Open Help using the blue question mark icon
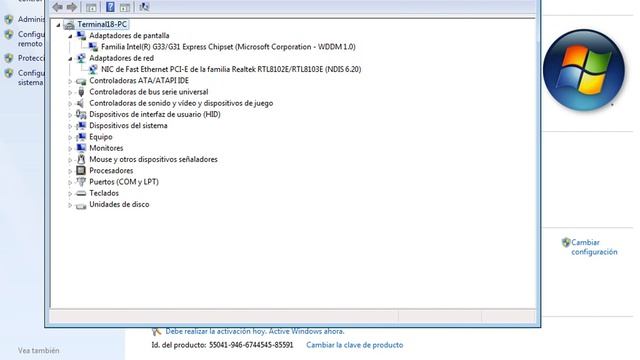 (x=110, y=7)
